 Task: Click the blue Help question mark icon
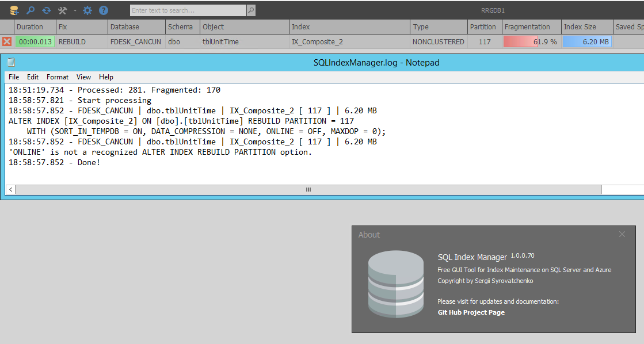104,10
